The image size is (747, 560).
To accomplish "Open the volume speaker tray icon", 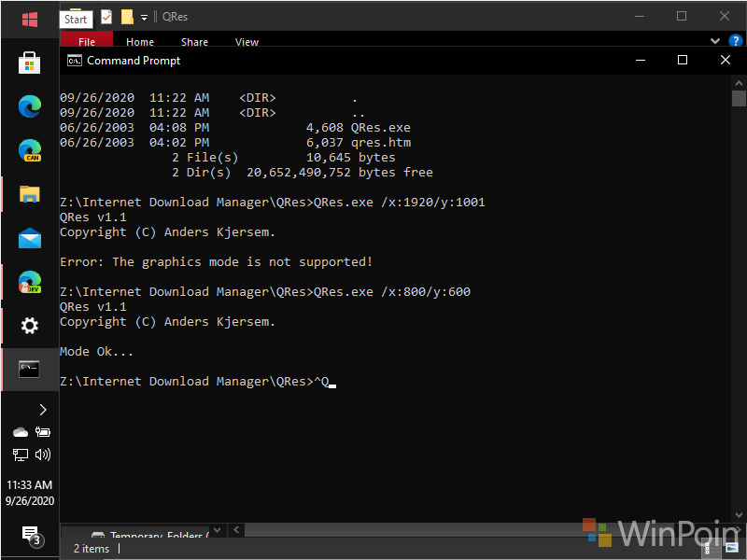I will 42,455.
